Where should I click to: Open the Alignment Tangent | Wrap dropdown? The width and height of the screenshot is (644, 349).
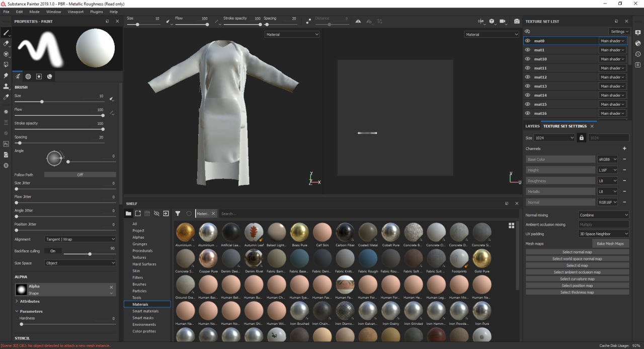click(80, 239)
